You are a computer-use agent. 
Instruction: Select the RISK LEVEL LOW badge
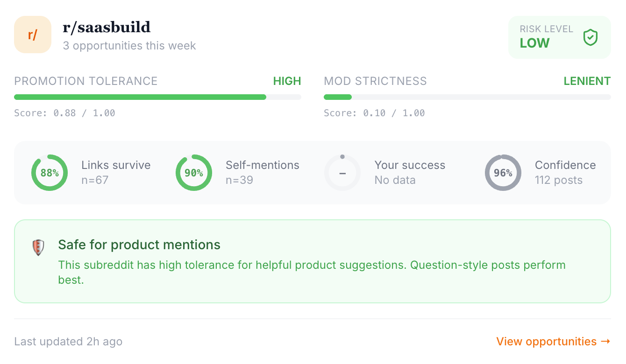[x=559, y=37]
